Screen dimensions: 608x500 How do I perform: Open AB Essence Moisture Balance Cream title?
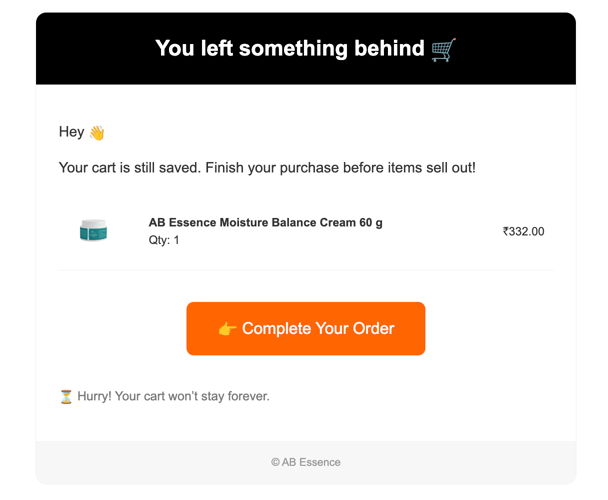pyautogui.click(x=265, y=222)
